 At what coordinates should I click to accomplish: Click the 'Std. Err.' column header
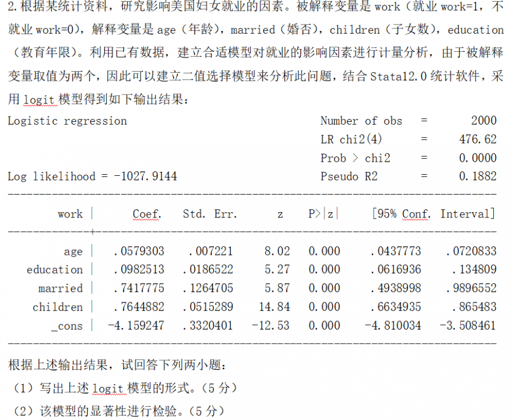click(x=209, y=214)
